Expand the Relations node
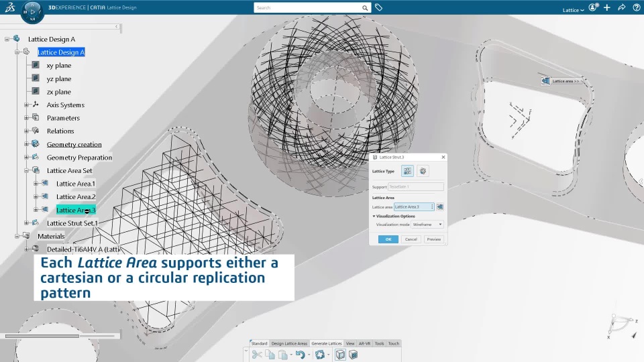644x362 pixels. click(x=26, y=131)
